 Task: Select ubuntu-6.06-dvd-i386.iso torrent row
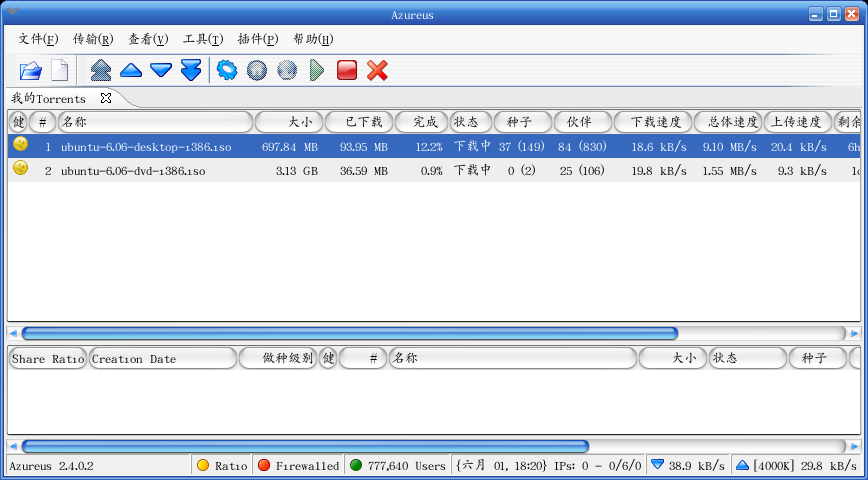[x=435, y=171]
